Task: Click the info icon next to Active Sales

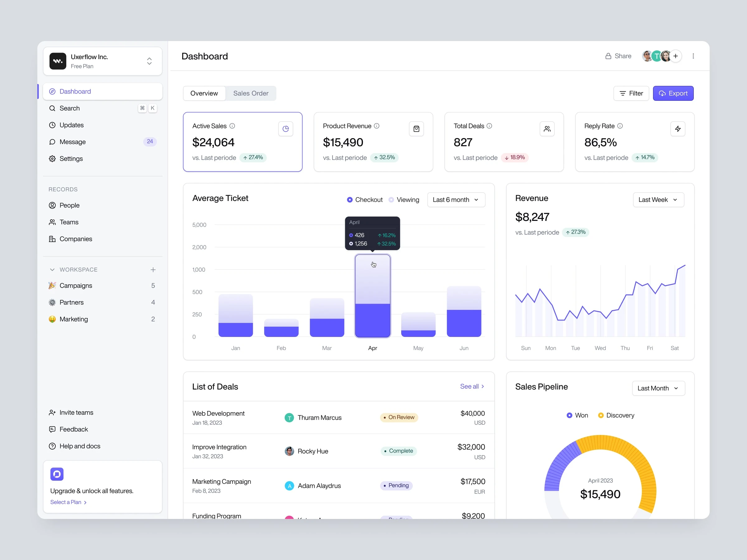Action: pos(232,126)
